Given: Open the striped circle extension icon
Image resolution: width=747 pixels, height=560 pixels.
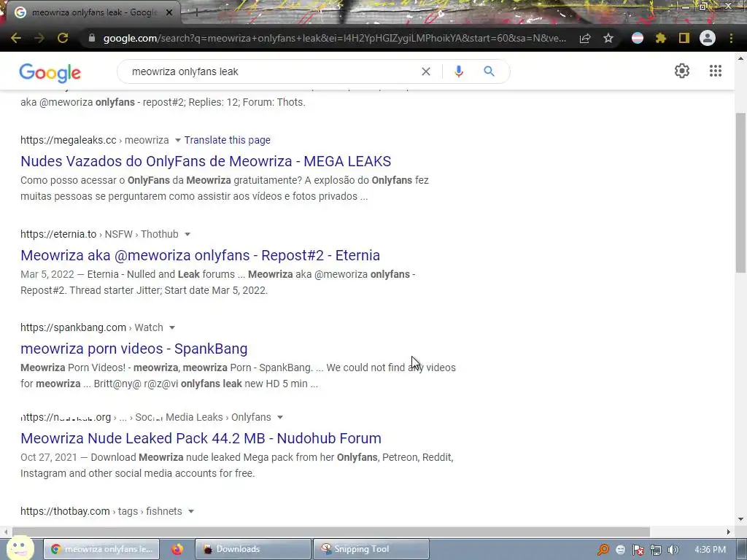Looking at the screenshot, I should [x=638, y=38].
